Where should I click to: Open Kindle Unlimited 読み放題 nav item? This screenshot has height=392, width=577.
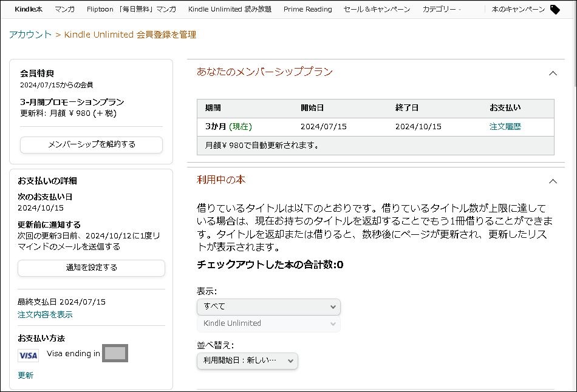[x=230, y=9]
